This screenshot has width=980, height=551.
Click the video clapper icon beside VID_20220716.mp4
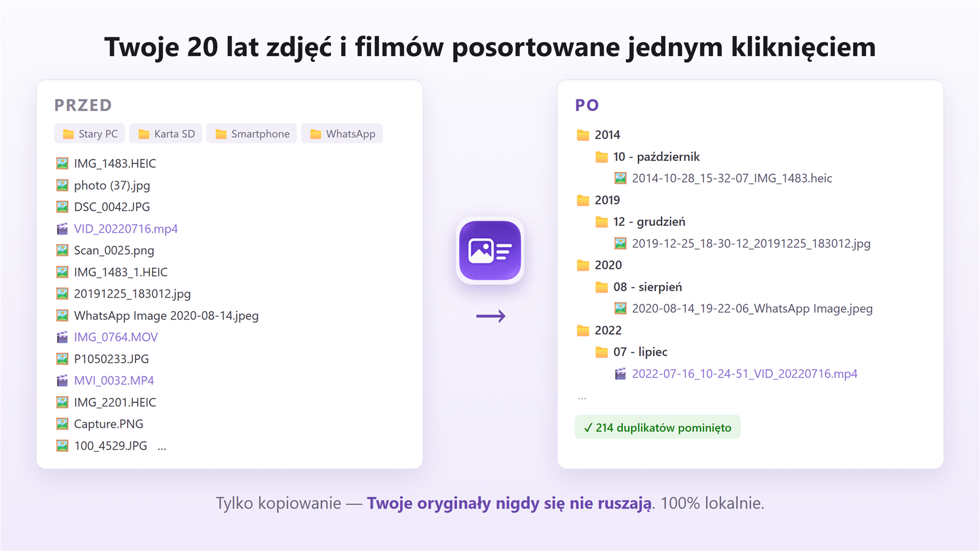[x=62, y=228]
